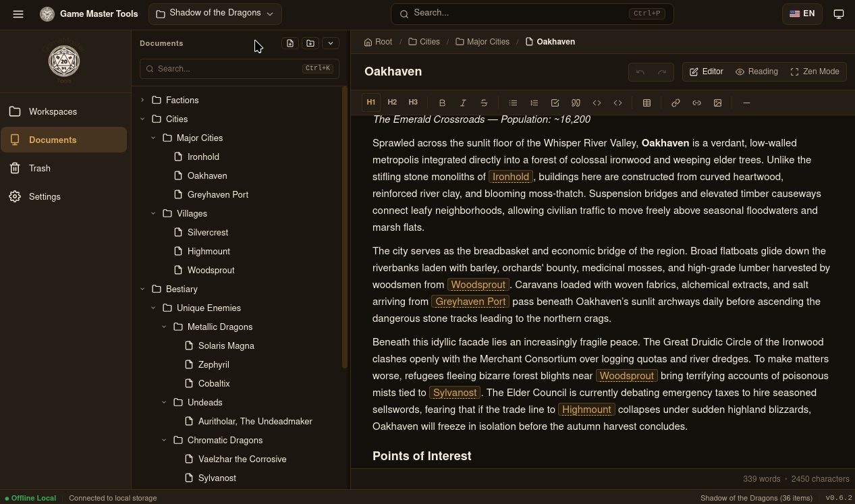Expand the Factions folder
The width and height of the screenshot is (855, 504).
[x=142, y=100]
